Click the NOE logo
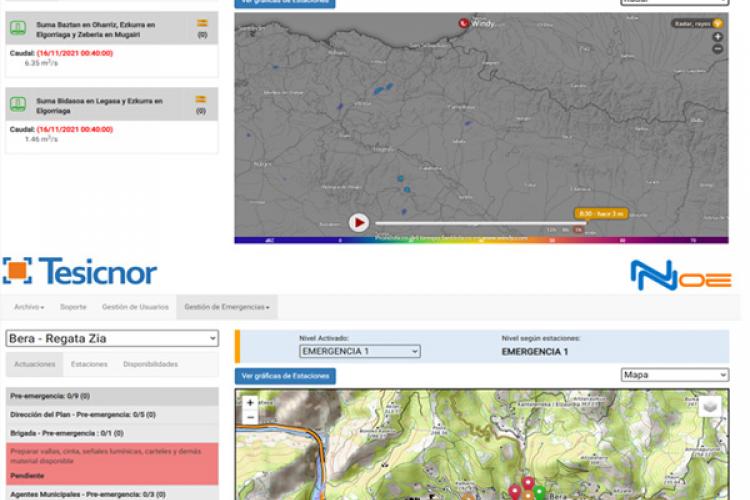Image resolution: width=750 pixels, height=500 pixels. point(681,275)
